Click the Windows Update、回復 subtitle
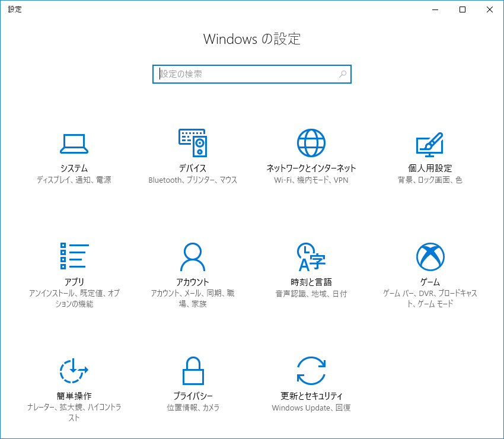 click(311, 408)
